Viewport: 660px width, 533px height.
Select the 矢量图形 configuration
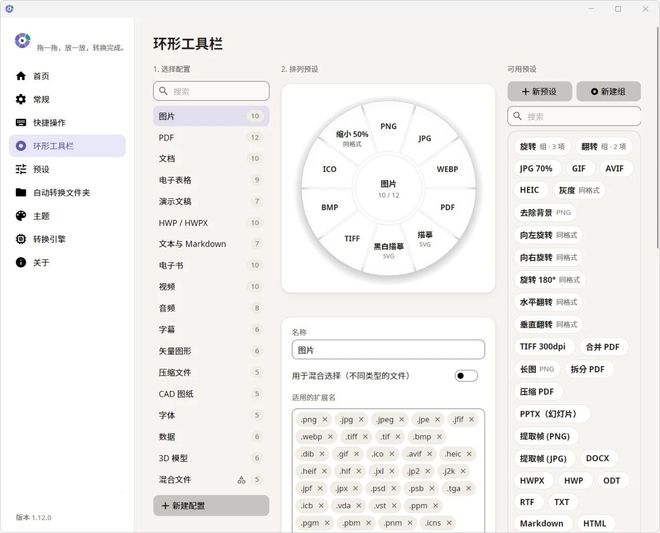coord(211,351)
